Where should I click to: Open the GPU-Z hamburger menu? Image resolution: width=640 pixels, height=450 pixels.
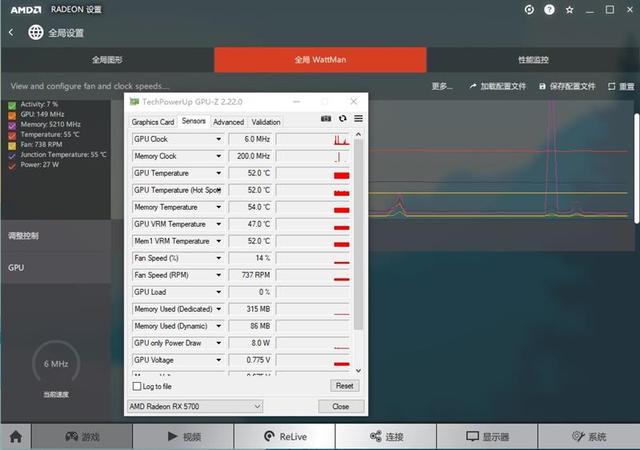(x=358, y=118)
